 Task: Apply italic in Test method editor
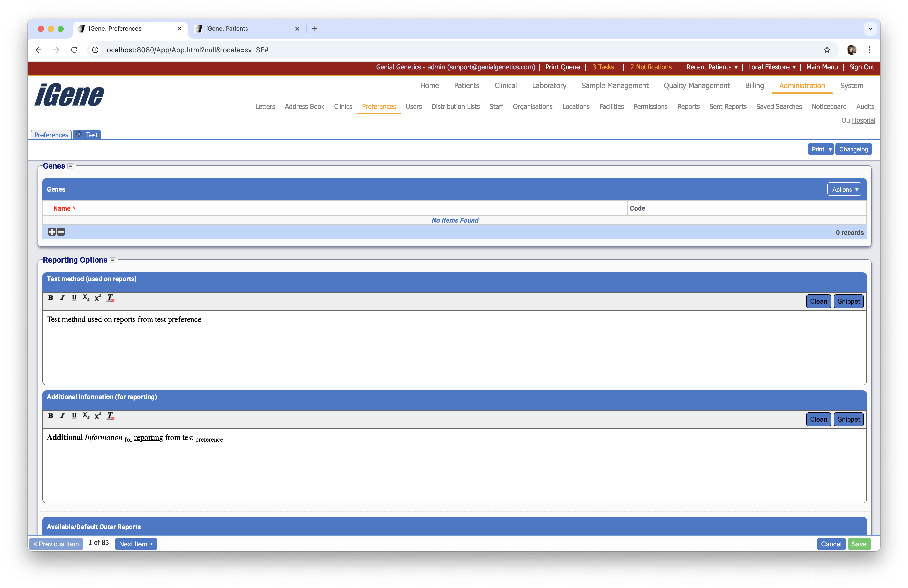(x=62, y=298)
